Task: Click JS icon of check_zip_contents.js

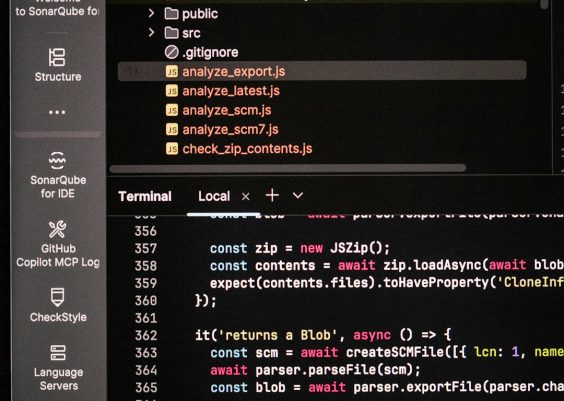Action: pyautogui.click(x=172, y=149)
